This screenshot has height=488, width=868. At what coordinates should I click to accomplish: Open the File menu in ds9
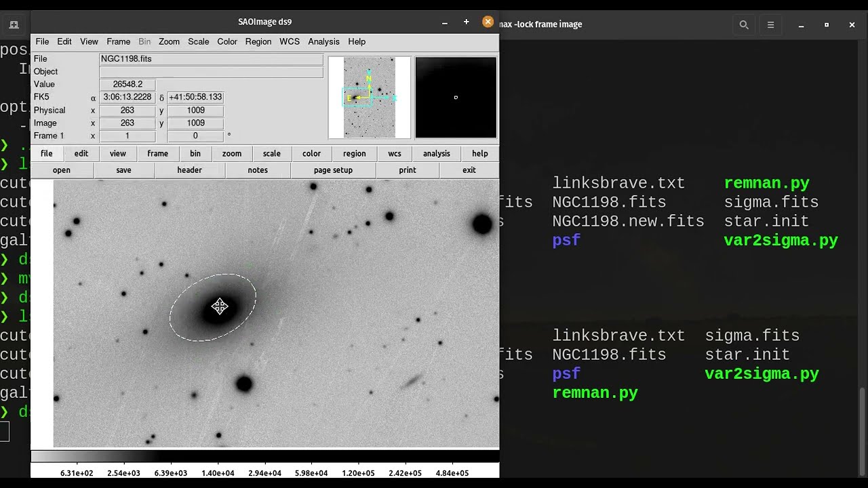tap(42, 41)
